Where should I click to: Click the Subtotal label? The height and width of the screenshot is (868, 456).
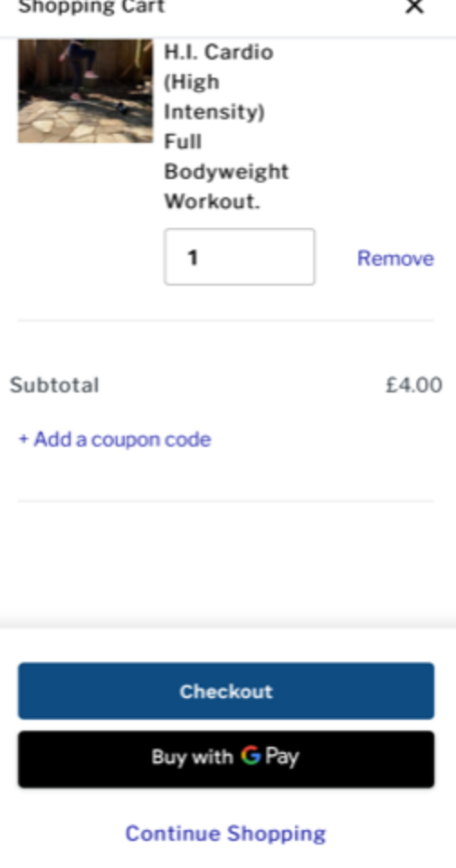(54, 385)
